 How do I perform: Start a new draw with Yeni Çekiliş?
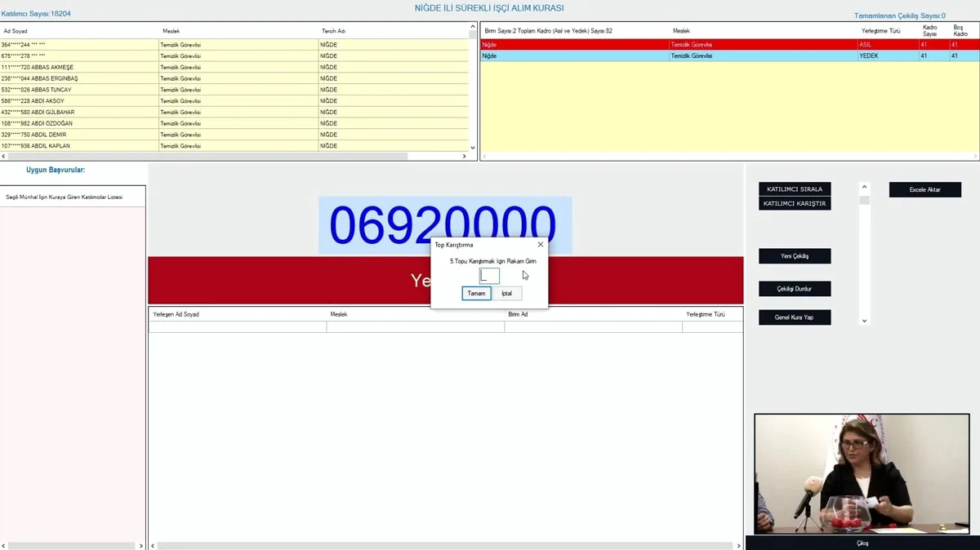[795, 256]
